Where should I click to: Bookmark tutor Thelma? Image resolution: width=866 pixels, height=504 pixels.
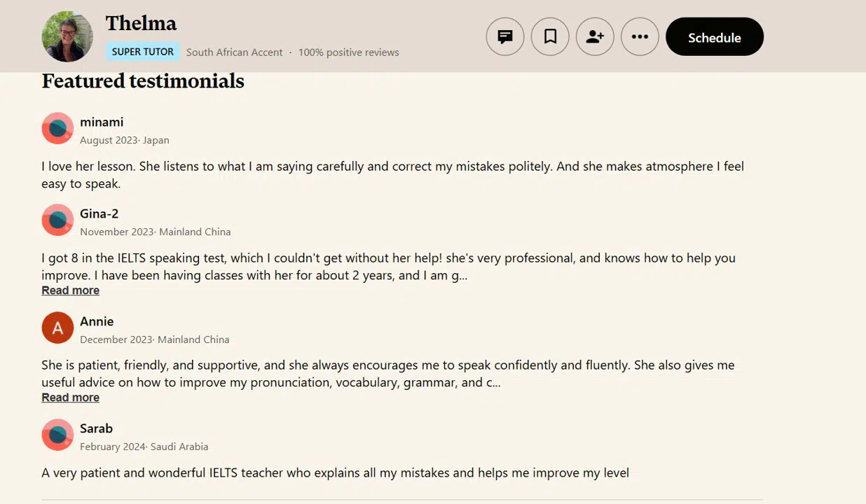(550, 36)
